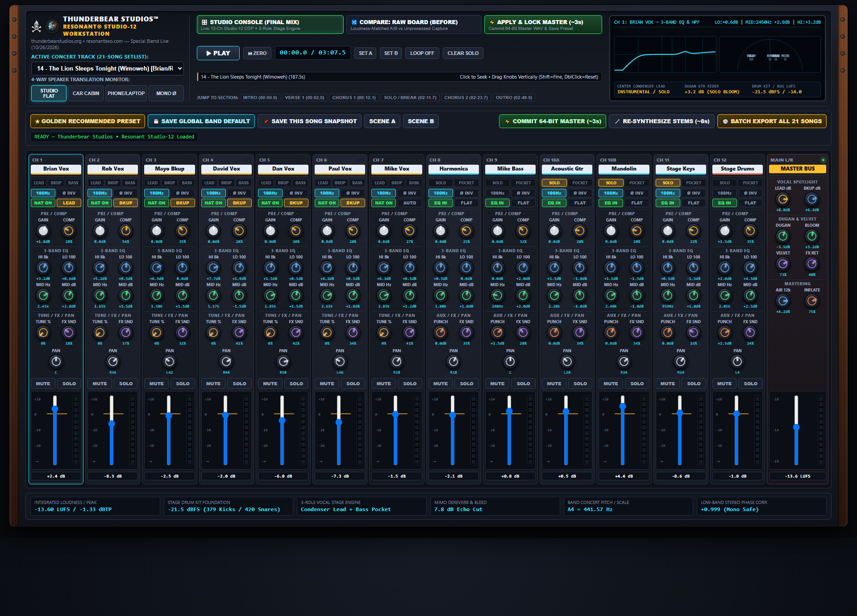Click Paul Vox PAN knob
This screenshot has width=857, height=616.
[340, 362]
